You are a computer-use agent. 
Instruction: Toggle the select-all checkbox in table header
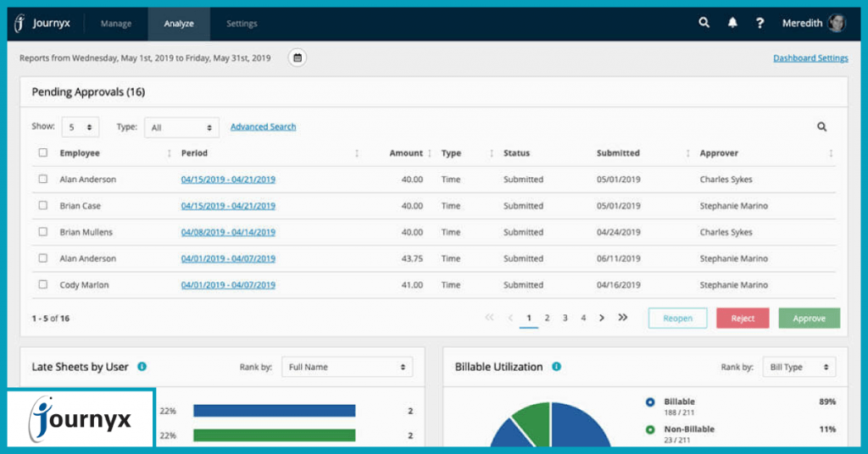43,152
